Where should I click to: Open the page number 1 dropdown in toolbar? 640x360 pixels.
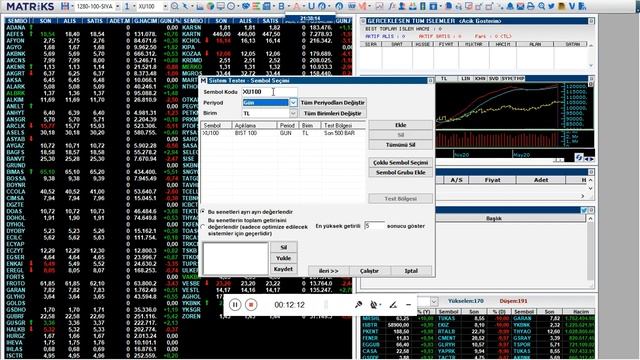coord(134,7)
